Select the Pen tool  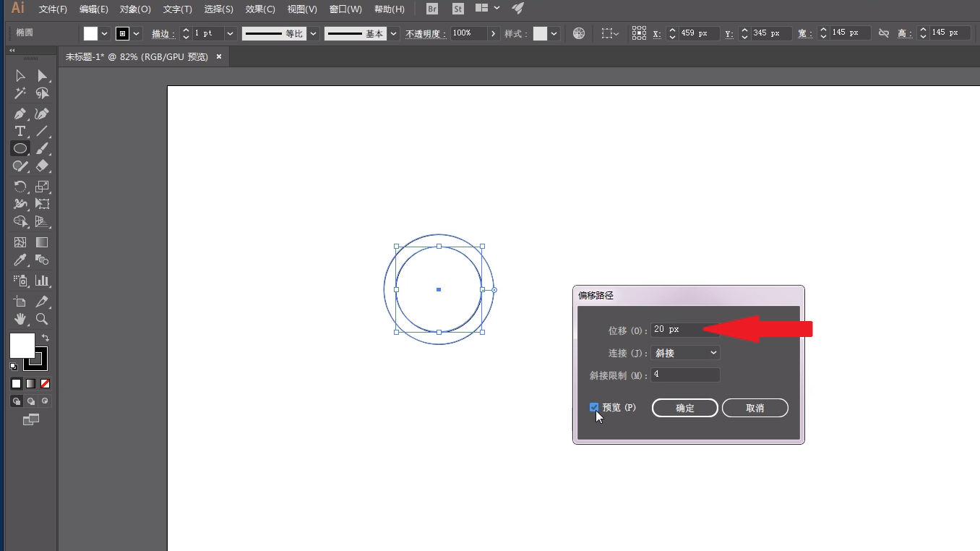point(20,114)
